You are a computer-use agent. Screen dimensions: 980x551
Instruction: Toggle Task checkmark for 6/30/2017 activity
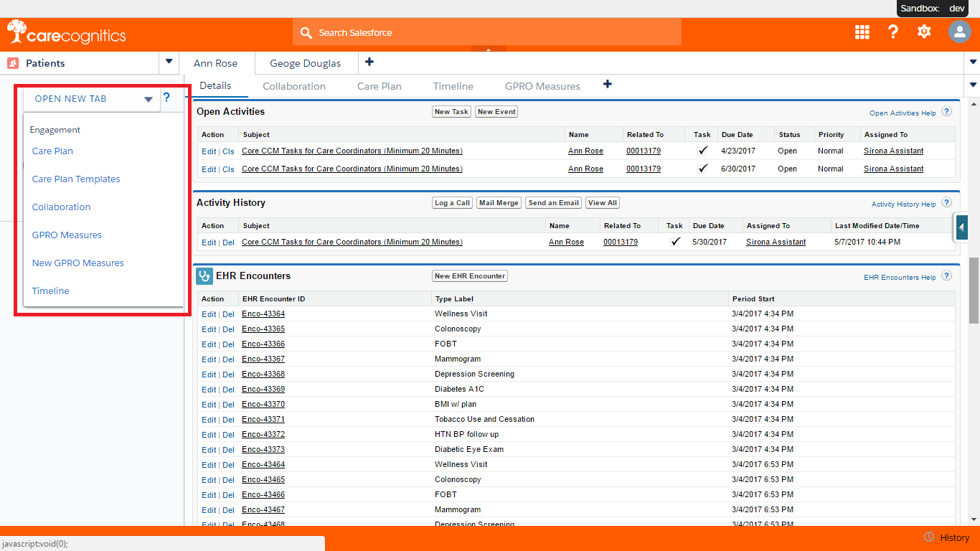point(702,169)
